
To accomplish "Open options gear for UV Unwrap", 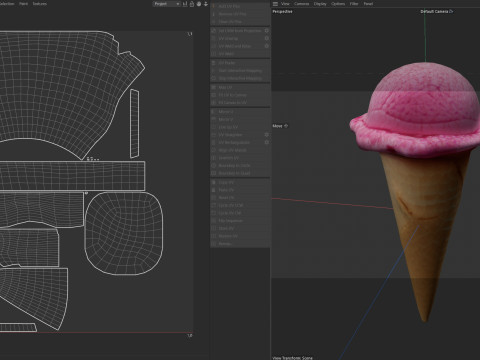I will [x=267, y=38].
